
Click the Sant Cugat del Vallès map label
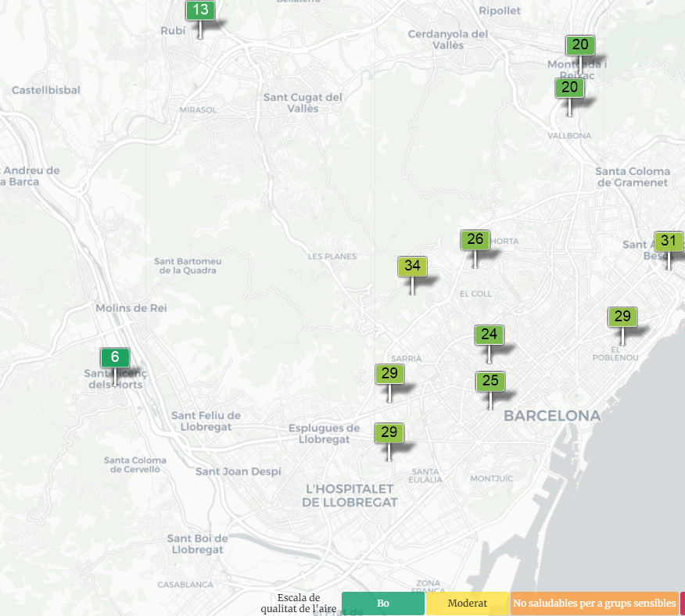click(303, 102)
